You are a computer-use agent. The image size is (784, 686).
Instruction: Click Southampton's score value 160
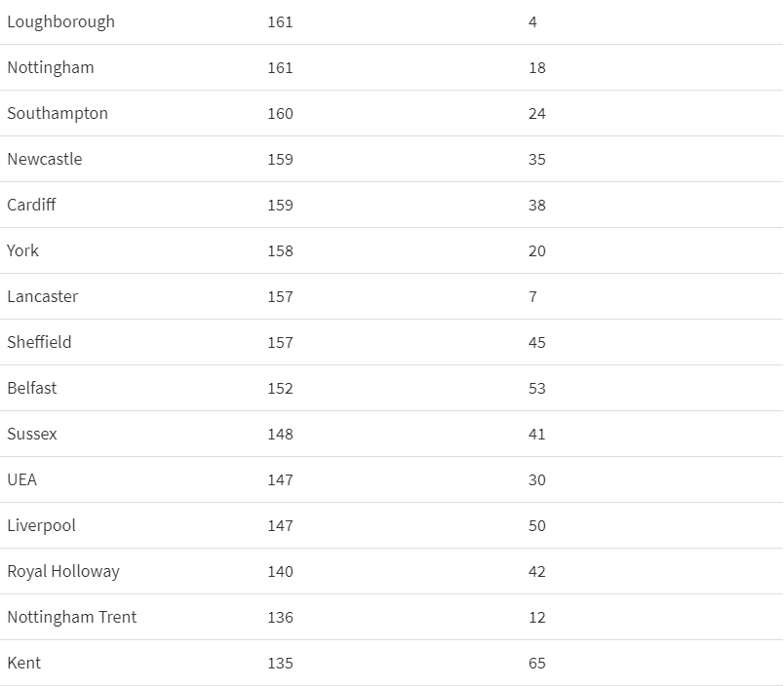[280, 113]
